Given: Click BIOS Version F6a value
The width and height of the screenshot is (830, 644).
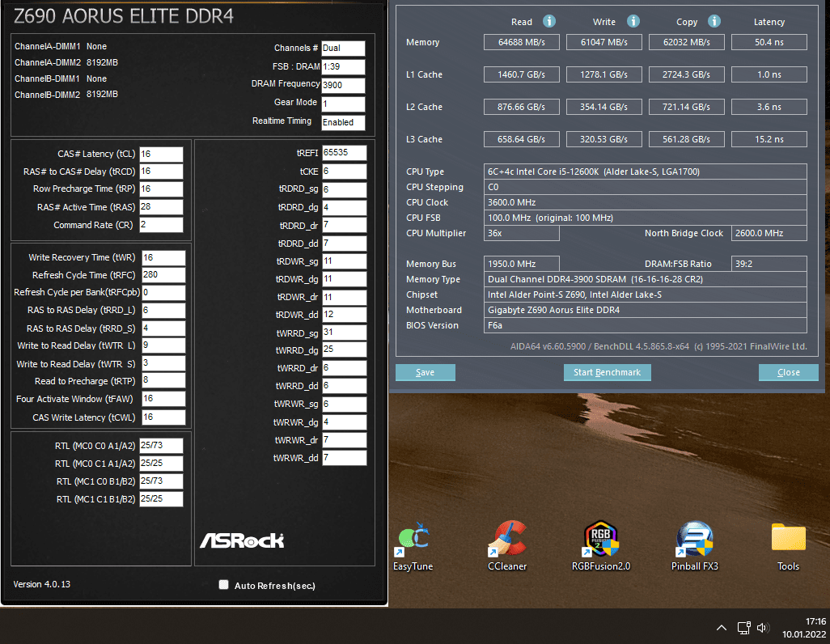Looking at the screenshot, I should click(x=646, y=325).
